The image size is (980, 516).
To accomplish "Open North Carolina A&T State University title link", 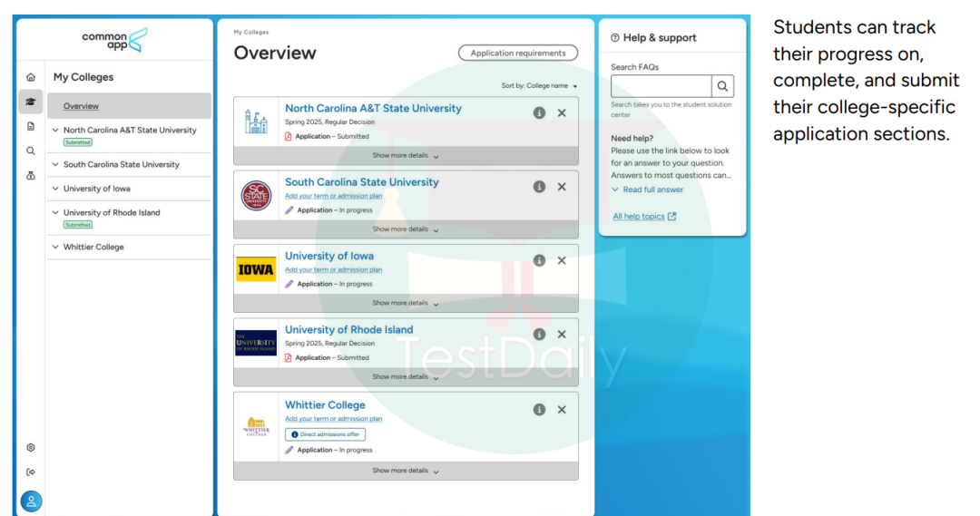I will coord(373,108).
